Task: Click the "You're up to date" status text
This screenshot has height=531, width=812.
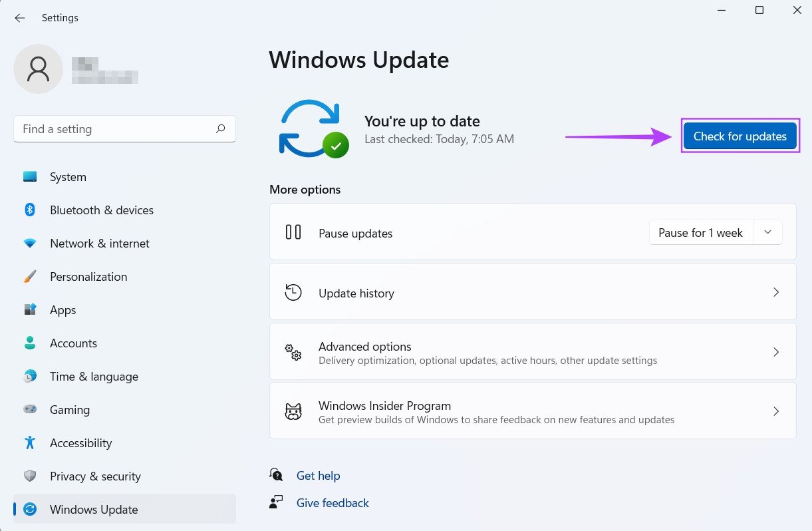Action: pyautogui.click(x=422, y=121)
